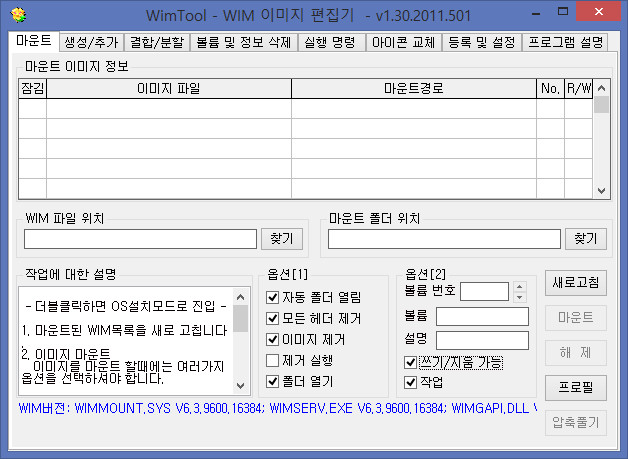This screenshot has height=459, width=628.
Task: Maximize the WimTool window
Action: point(563,12)
